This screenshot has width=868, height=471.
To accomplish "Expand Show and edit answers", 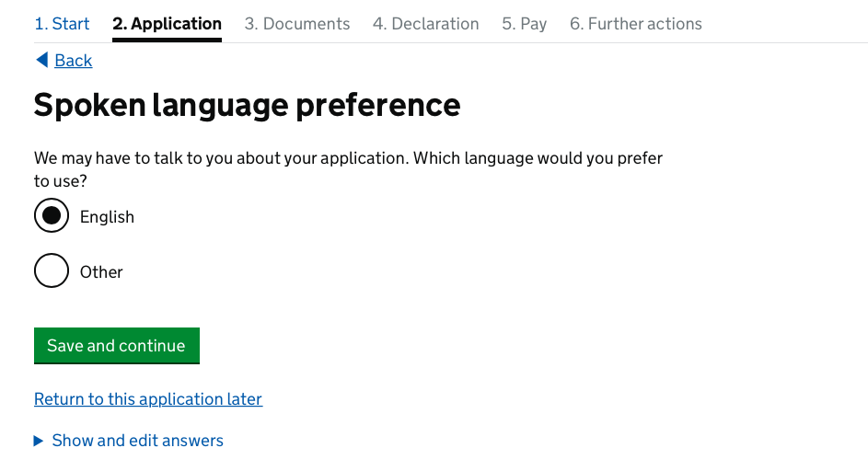I will coord(137,441).
